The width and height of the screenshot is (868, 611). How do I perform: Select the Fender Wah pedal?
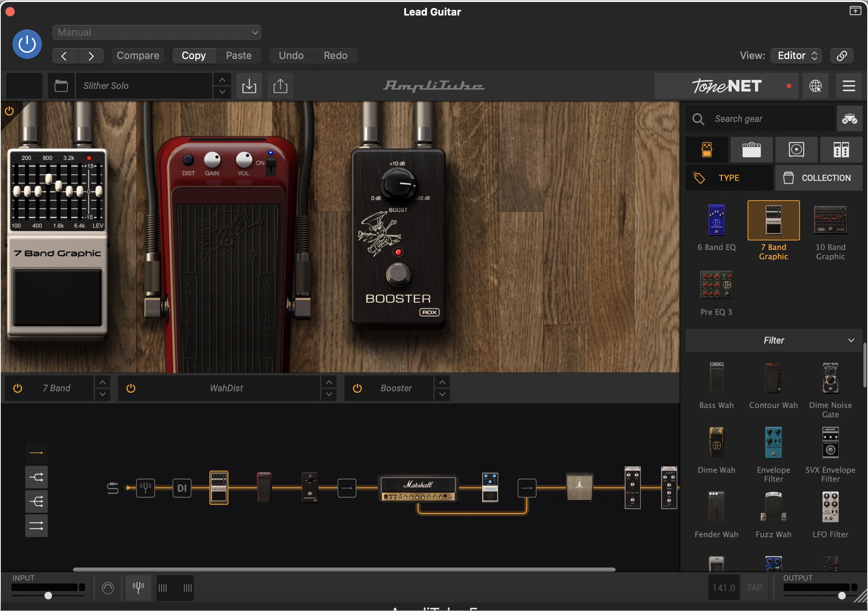pyautogui.click(x=716, y=507)
